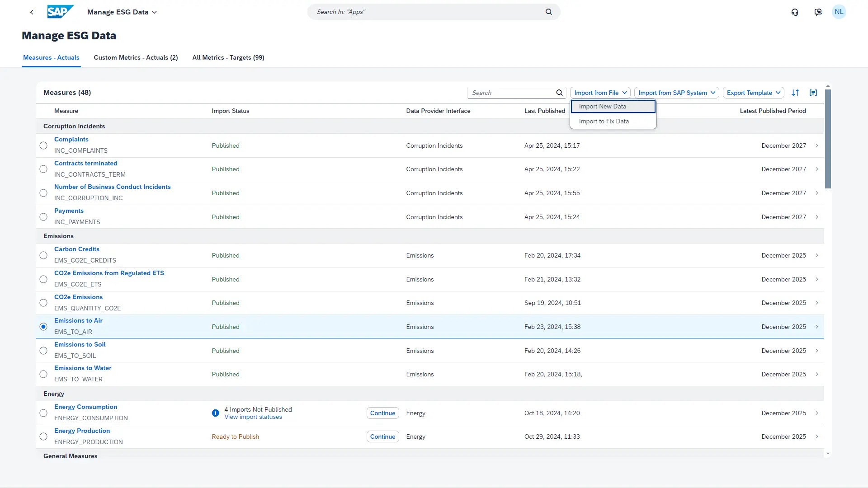Switch to Custom Metrics - Actuals tab
The height and width of the screenshot is (488, 868).
coord(136,57)
